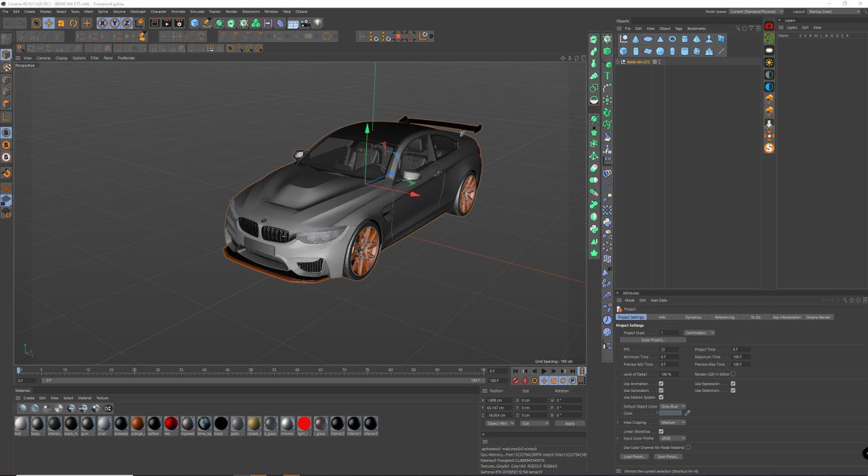Open the Size mode dropdown
Image resolution: width=868 pixels, height=476 pixels.
point(534,423)
